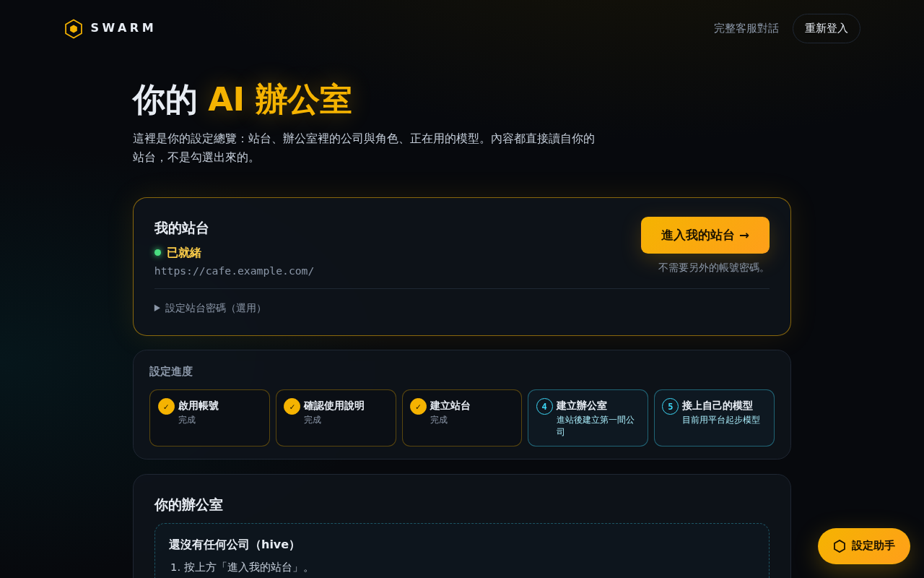Click the SWARM brand text
Image resolution: width=924 pixels, height=578 pixels.
coord(122,28)
